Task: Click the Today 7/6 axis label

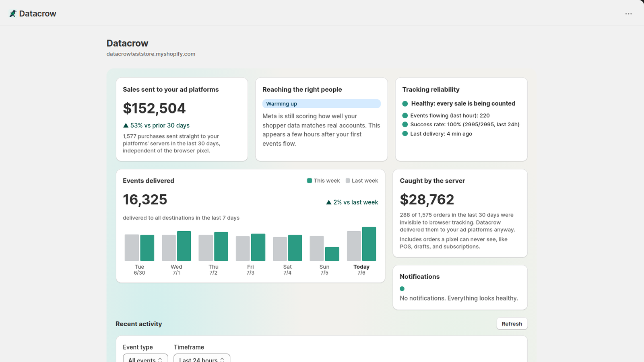Action: (361, 270)
